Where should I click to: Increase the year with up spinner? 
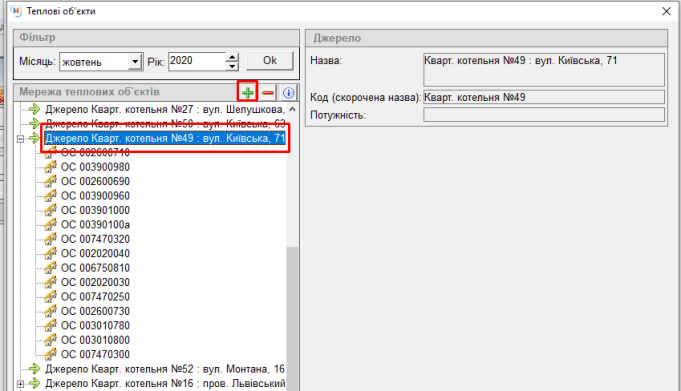232,57
